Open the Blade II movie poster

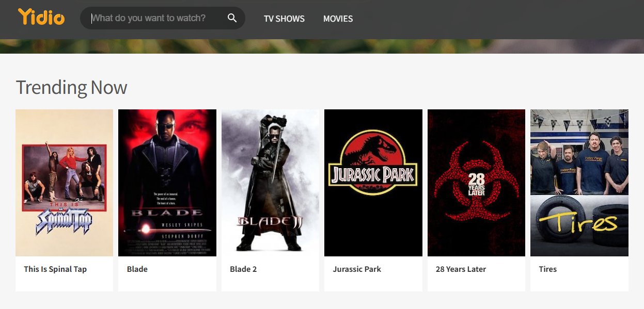pyautogui.click(x=270, y=183)
